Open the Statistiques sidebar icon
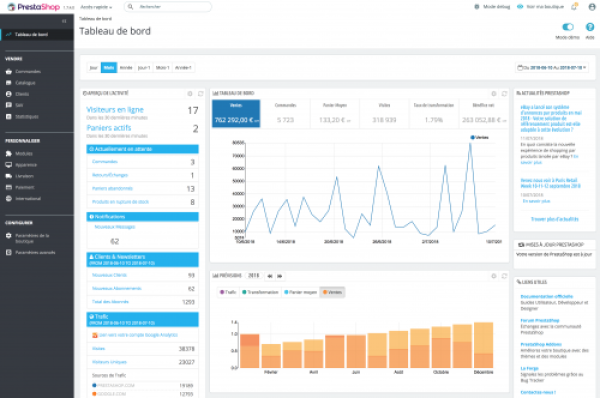The image size is (600, 398). 9,116
